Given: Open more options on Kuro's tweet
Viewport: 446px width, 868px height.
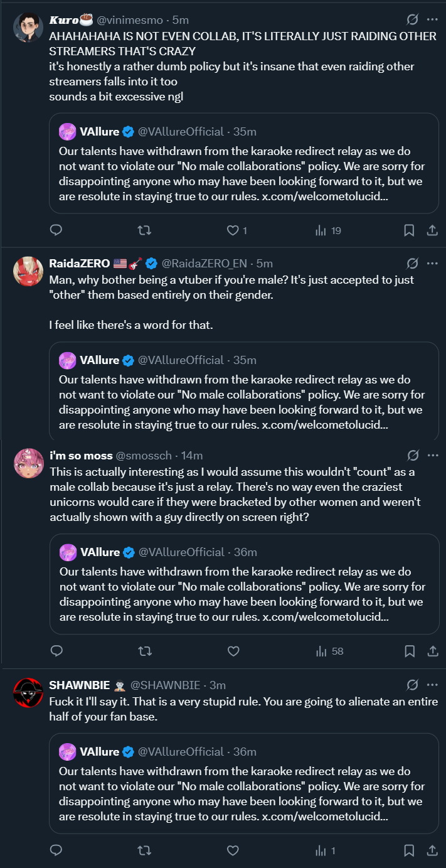Looking at the screenshot, I should click(x=432, y=19).
